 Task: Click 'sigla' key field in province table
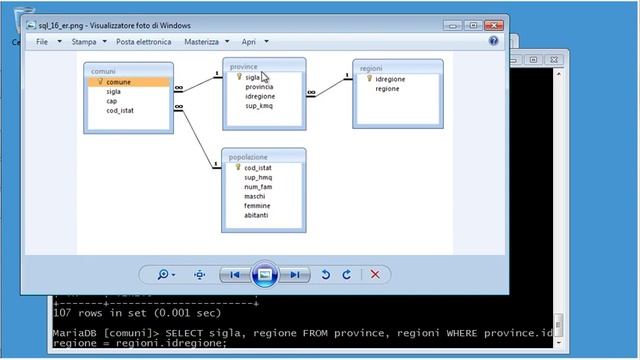coord(252,77)
